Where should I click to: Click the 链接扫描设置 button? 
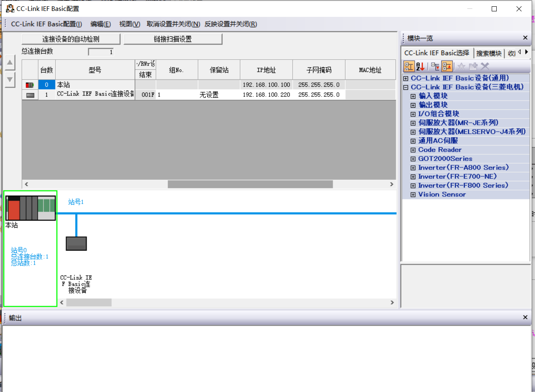173,39
